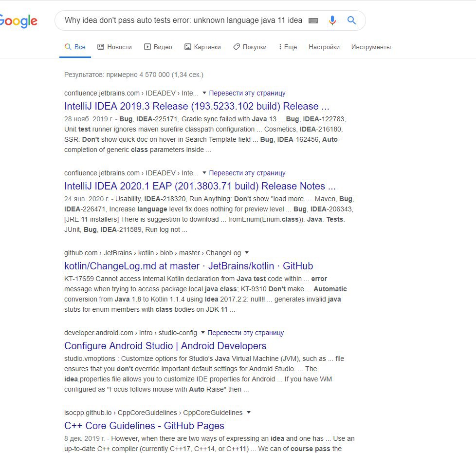
Task: Expand dropdown arrow beside IDEA 2020.1 EAP result URL
Action: [204, 173]
